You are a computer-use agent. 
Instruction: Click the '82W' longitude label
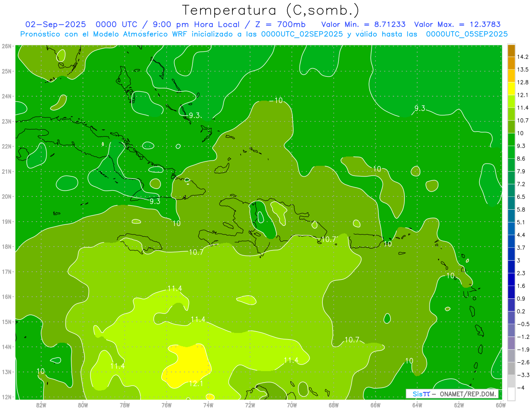click(41, 404)
